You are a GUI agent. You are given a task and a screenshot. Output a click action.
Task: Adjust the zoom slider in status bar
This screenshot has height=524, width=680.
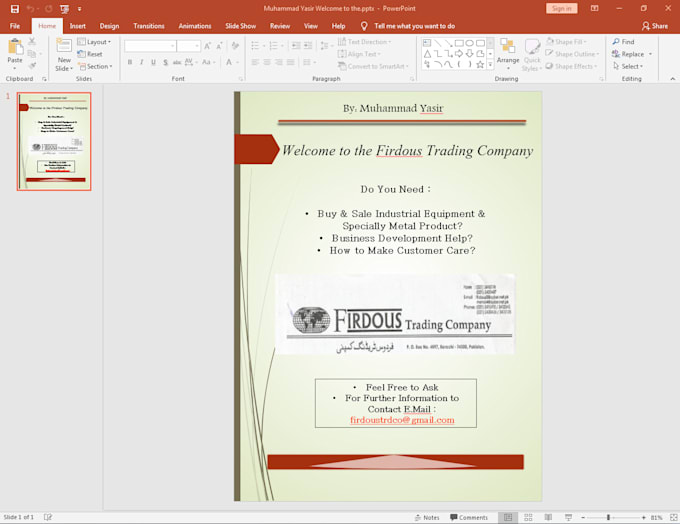[609, 517]
